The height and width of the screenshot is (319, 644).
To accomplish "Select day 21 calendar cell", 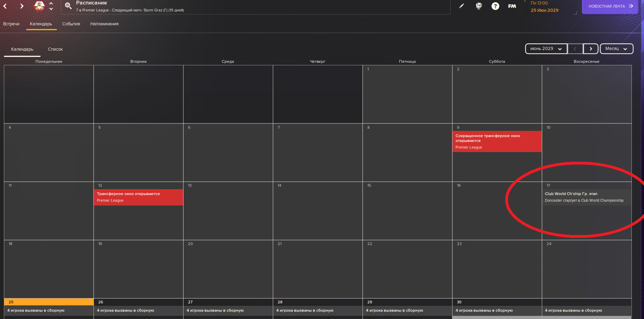I will tap(318, 269).
